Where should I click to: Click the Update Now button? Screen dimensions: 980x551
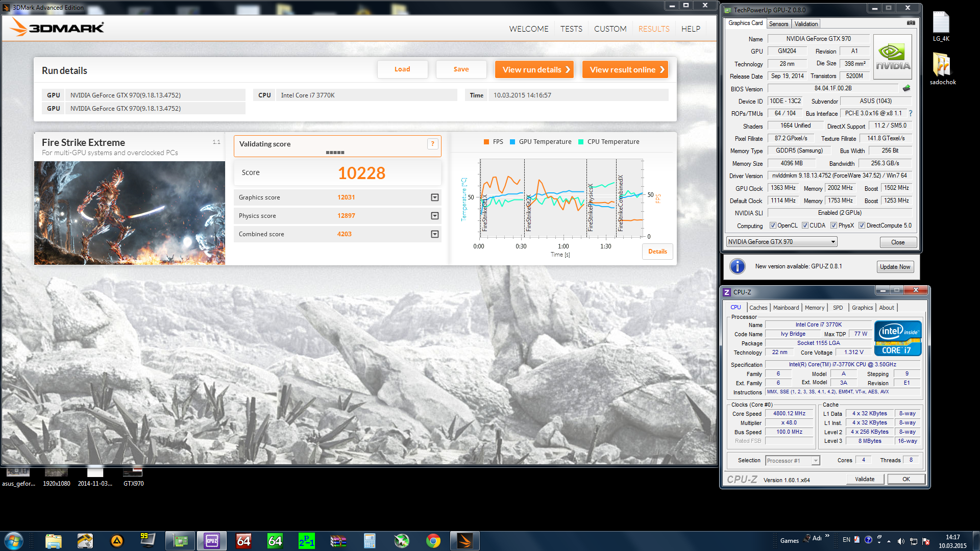point(895,267)
